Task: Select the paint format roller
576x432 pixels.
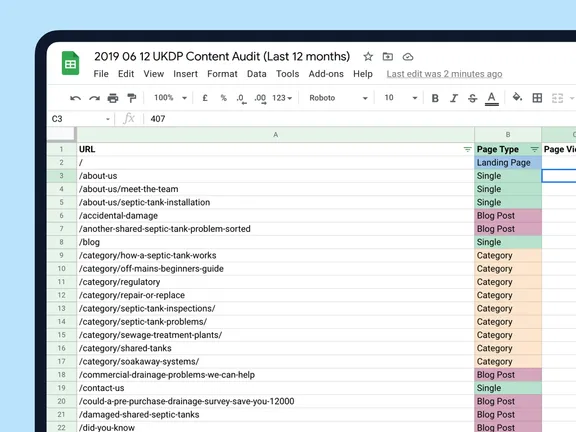Action: coord(132,98)
